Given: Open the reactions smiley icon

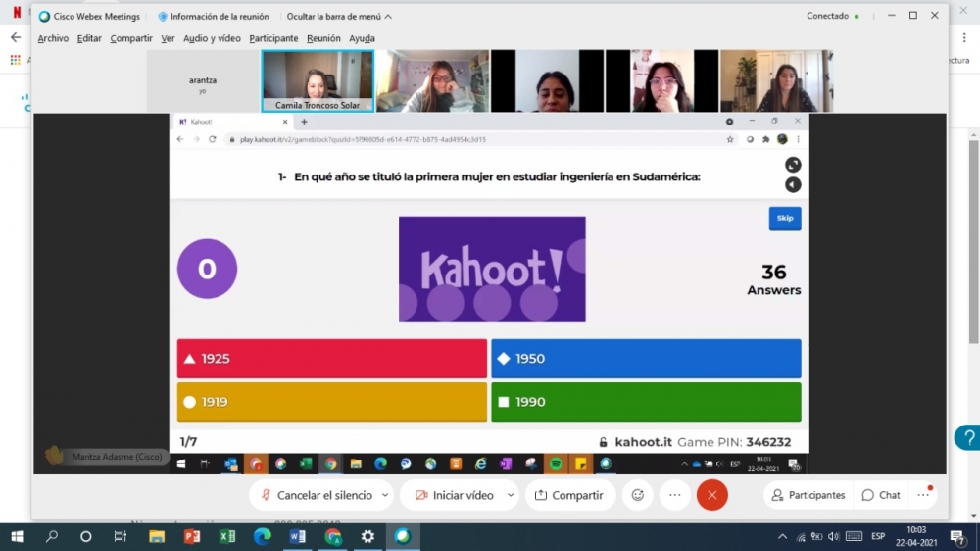Looking at the screenshot, I should click(x=638, y=495).
